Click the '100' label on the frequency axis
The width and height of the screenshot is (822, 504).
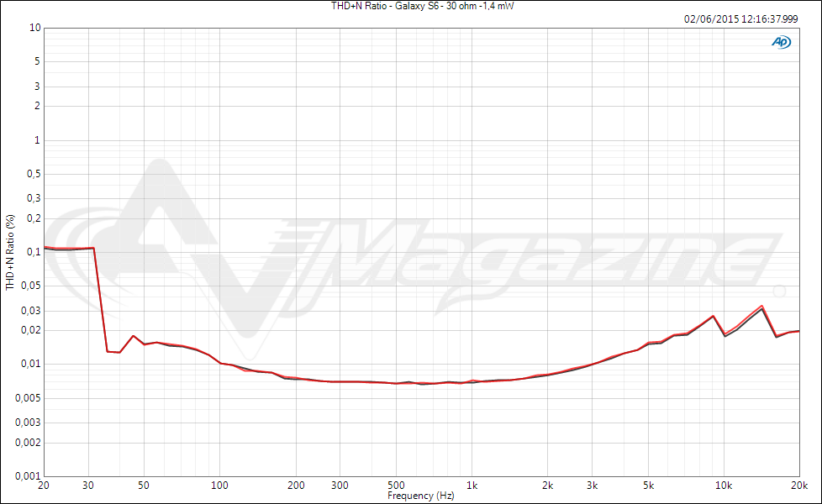219,486
